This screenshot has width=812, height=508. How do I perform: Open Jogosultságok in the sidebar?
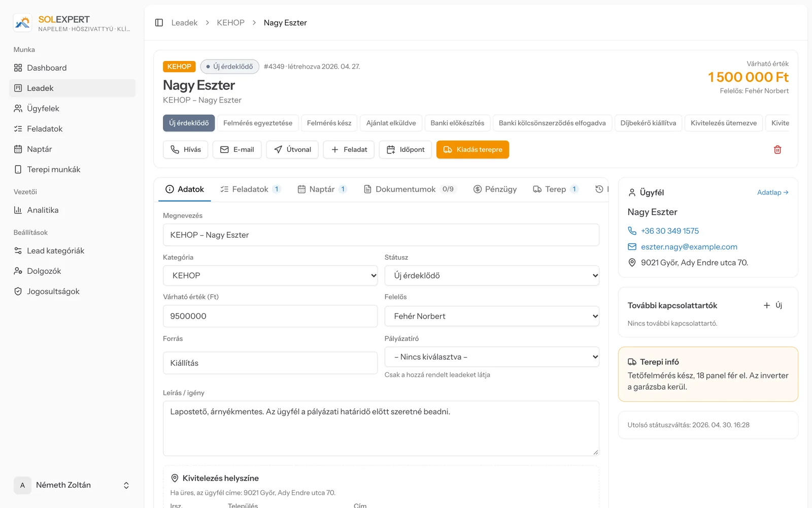click(x=72, y=291)
